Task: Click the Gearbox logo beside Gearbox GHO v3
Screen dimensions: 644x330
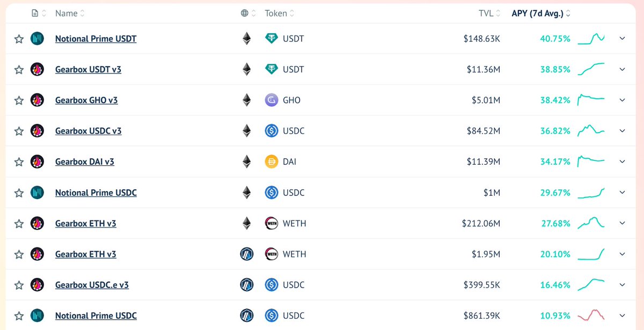Action: [37, 100]
